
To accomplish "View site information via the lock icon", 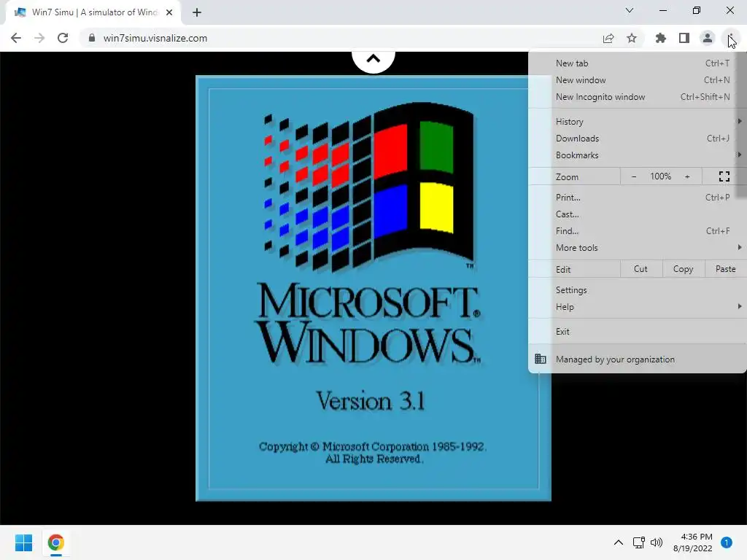I will pos(92,38).
